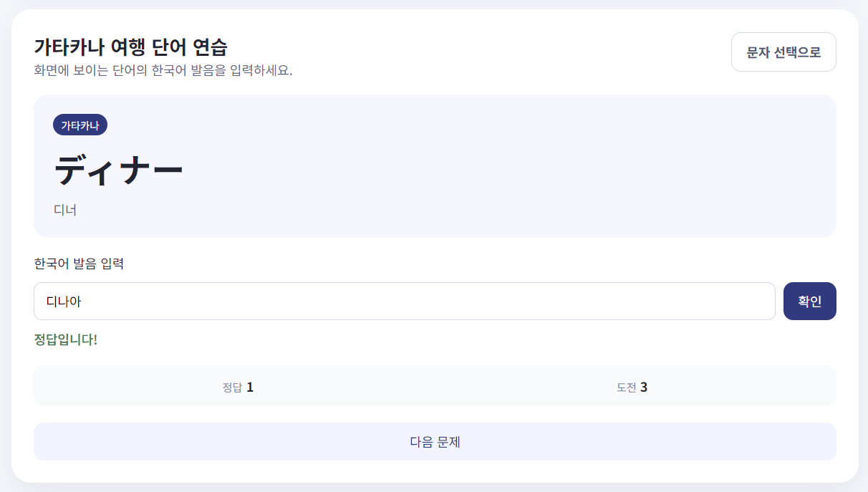This screenshot has width=868, height=492.
Task: Open character selection with 문자 선택으로
Action: click(x=783, y=52)
